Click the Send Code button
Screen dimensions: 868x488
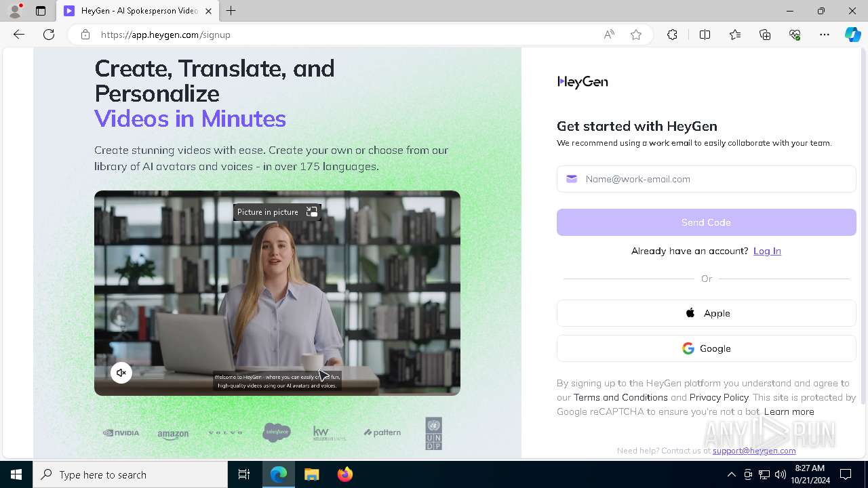[707, 222]
